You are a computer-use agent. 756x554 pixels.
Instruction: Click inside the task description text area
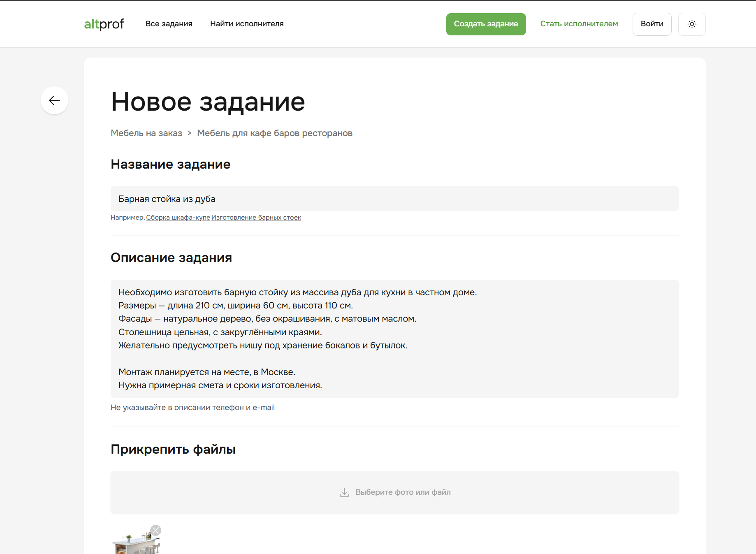394,338
